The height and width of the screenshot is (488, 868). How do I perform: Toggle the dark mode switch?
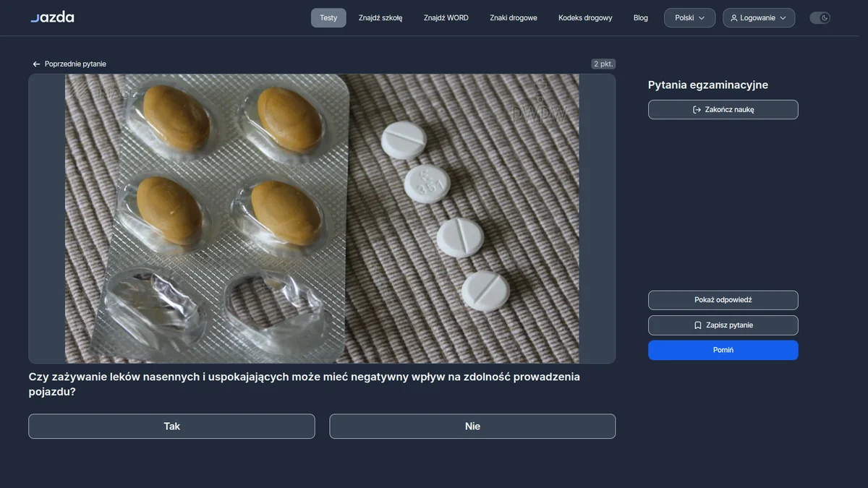click(820, 18)
